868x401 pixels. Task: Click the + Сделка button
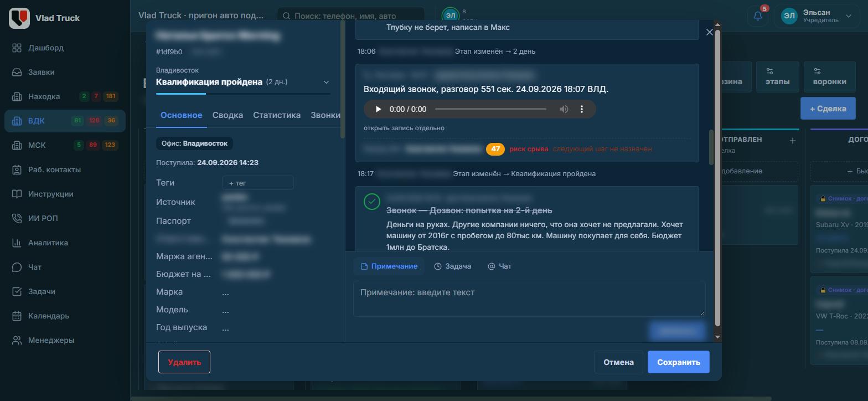828,109
